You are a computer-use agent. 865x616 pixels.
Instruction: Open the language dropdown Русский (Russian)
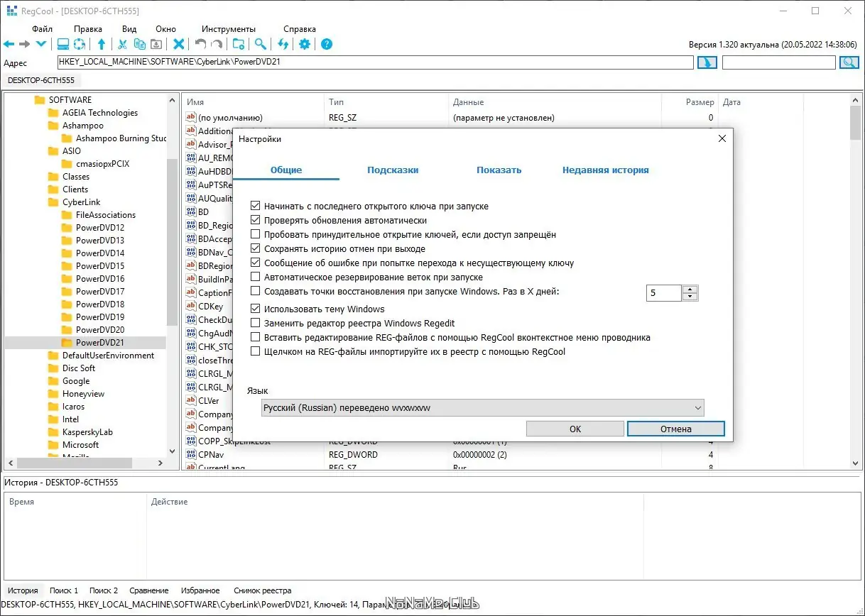(482, 408)
